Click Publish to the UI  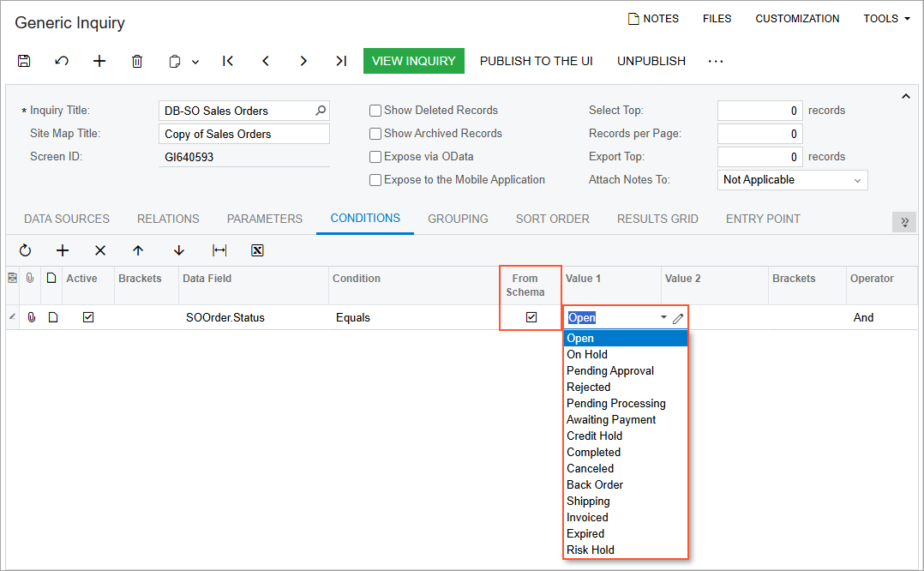[x=536, y=61]
